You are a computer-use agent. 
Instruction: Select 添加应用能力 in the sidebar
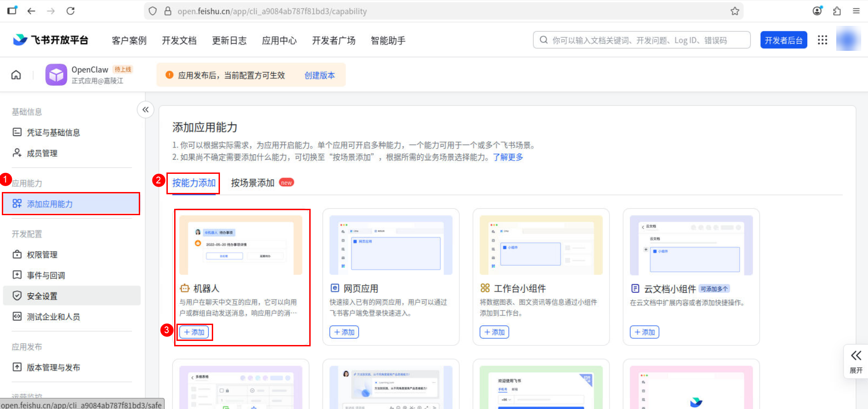(x=72, y=204)
